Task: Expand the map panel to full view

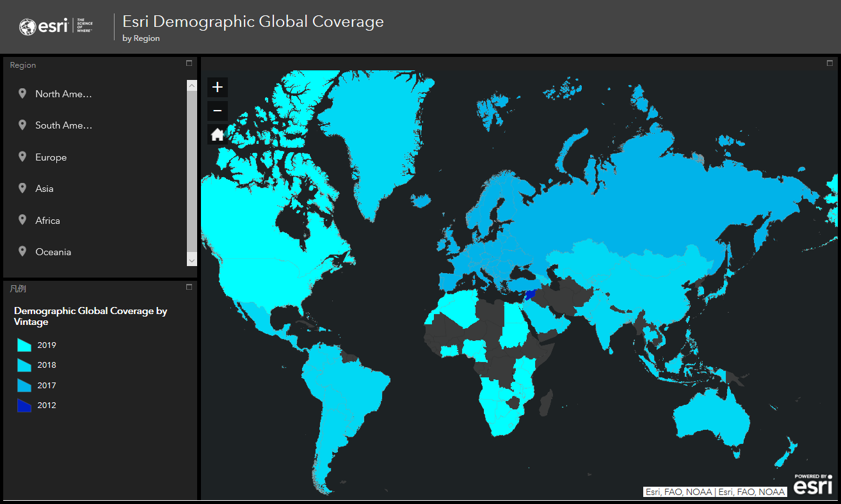Action: coord(829,63)
